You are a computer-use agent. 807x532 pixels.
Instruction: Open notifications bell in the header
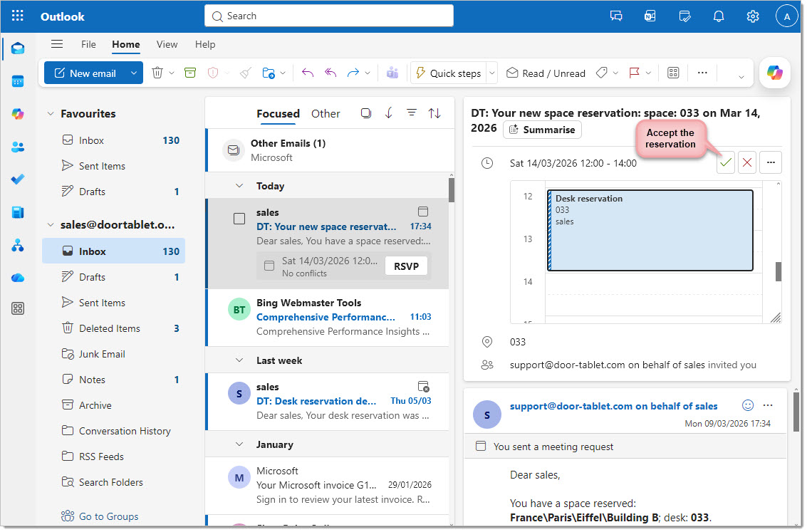719,16
